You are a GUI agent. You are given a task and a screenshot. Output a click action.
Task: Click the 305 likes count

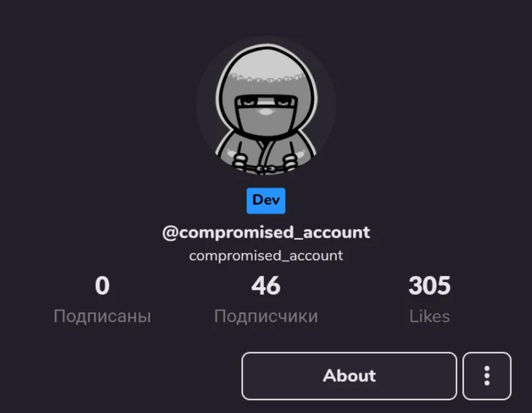430,286
